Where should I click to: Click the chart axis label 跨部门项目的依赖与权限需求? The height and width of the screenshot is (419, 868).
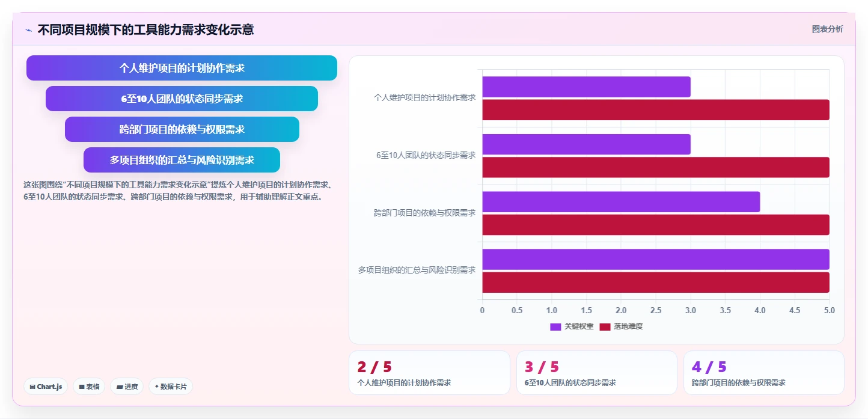click(x=424, y=213)
